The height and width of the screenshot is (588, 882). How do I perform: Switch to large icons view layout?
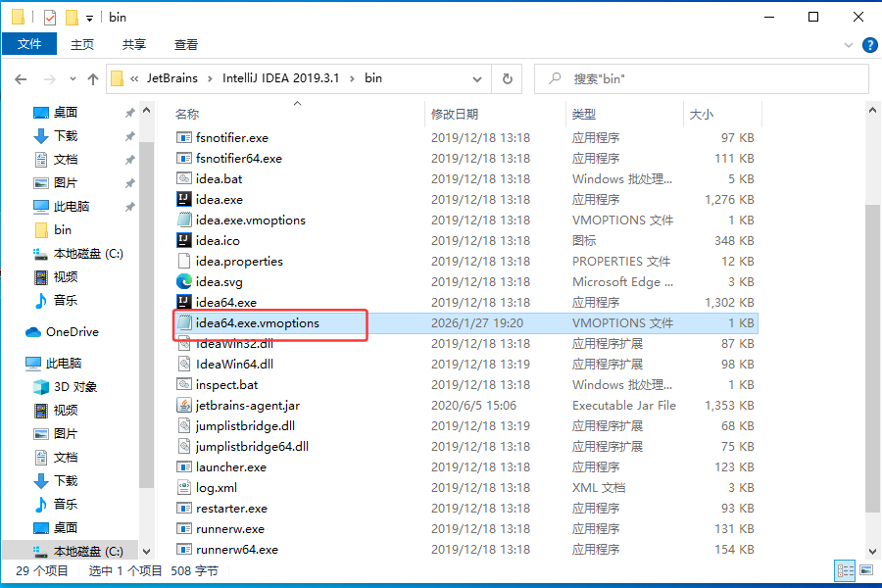point(867,571)
